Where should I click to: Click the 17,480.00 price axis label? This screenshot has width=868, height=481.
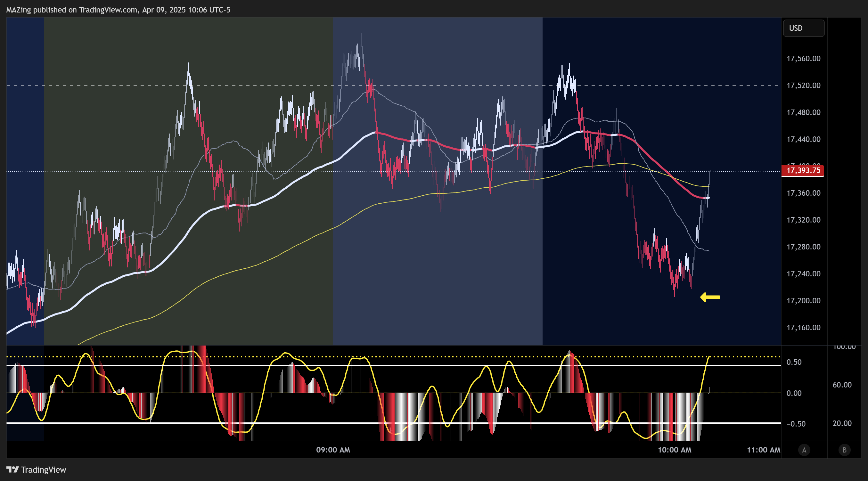pyautogui.click(x=804, y=112)
